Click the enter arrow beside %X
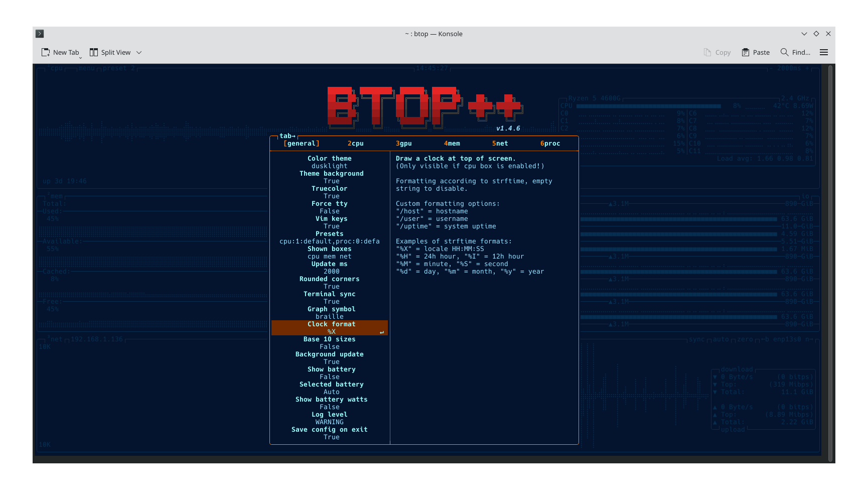Screen dimensions: 868x502 coord(382,332)
